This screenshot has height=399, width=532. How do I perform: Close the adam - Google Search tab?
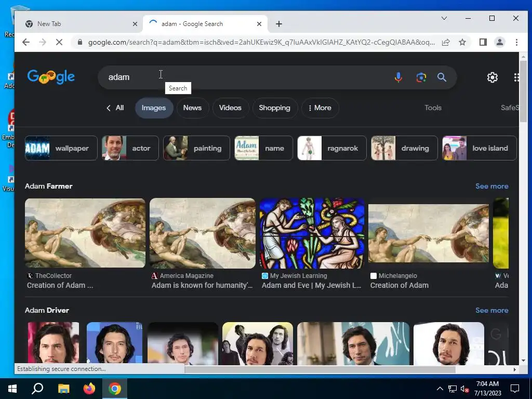[x=259, y=24]
